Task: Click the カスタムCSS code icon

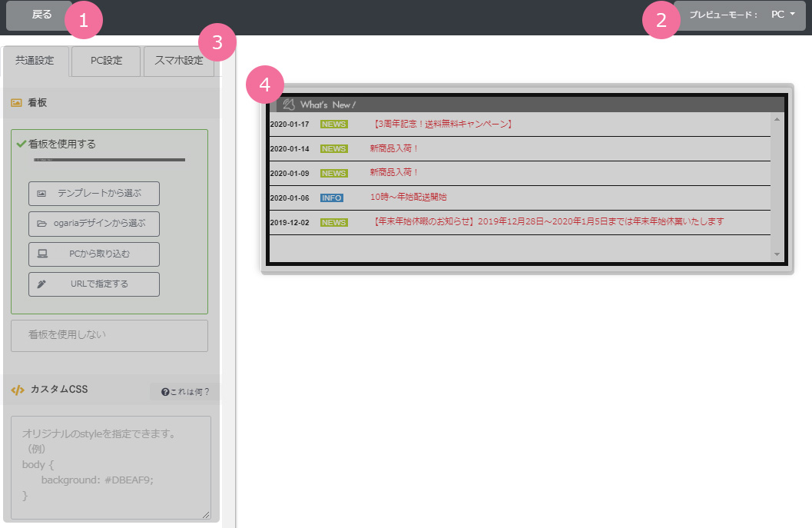Action: pyautogui.click(x=18, y=390)
